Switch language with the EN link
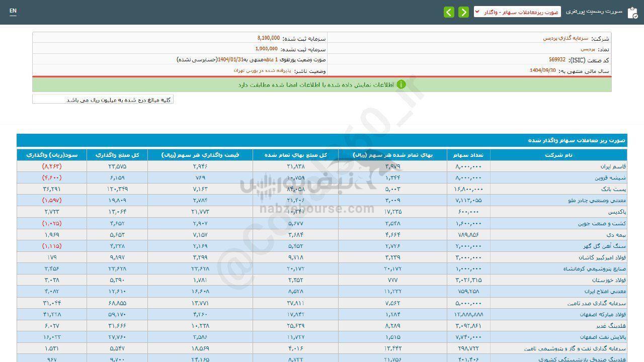Image resolution: width=644 pixels, height=362 pixels. tap(13, 11)
